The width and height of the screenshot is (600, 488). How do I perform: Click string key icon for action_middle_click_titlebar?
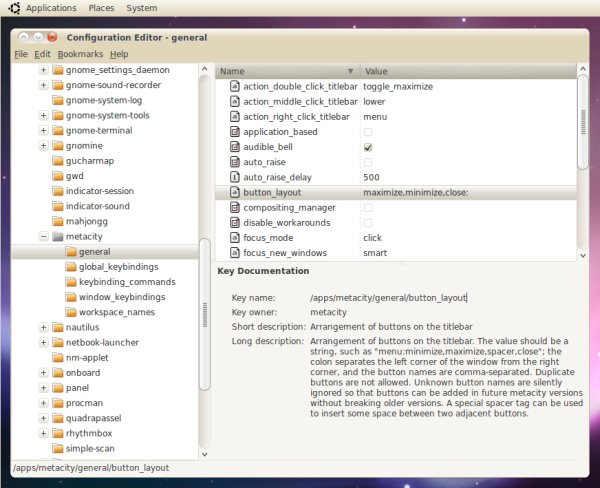coord(235,101)
